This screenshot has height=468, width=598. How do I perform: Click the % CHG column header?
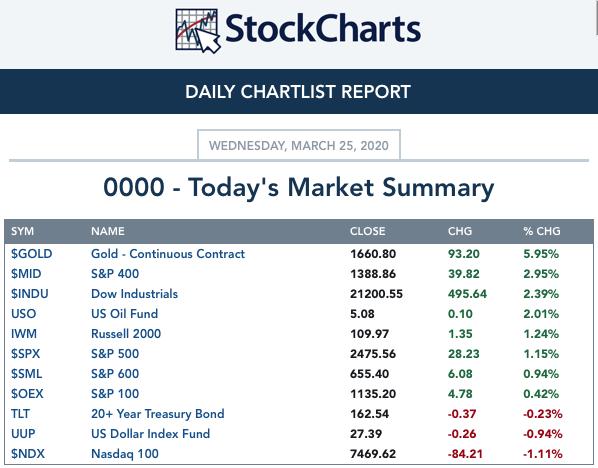click(x=542, y=231)
